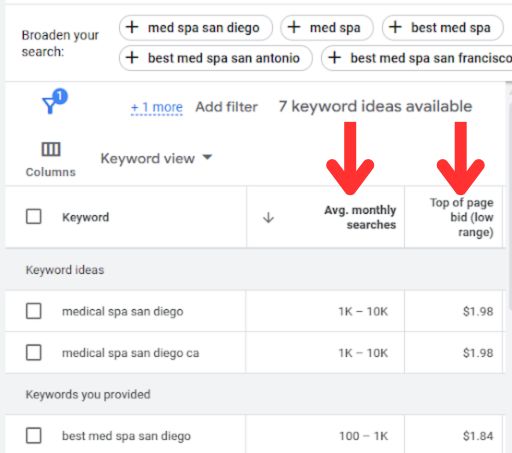Click plus icon on 'med spa' chip
This screenshot has width=512, height=453.
click(x=294, y=27)
